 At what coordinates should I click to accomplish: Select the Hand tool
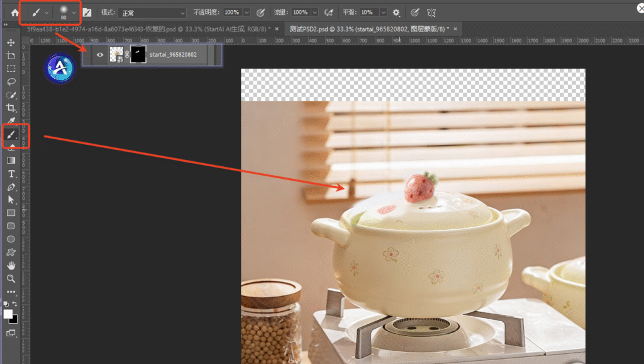pos(11,265)
